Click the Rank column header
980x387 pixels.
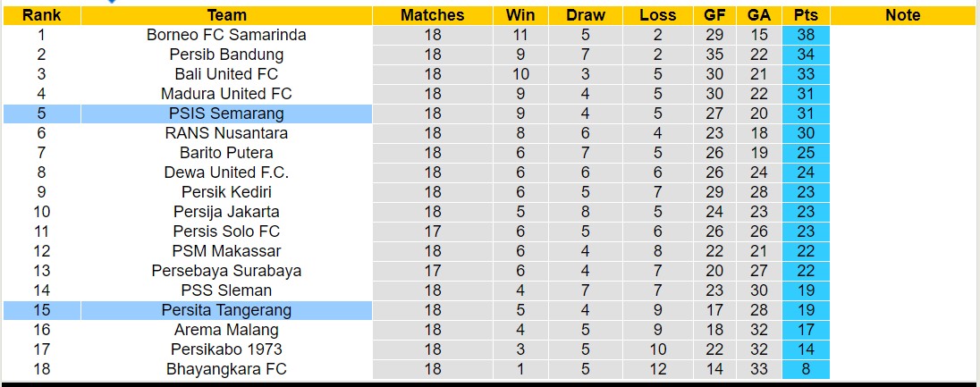coord(41,15)
